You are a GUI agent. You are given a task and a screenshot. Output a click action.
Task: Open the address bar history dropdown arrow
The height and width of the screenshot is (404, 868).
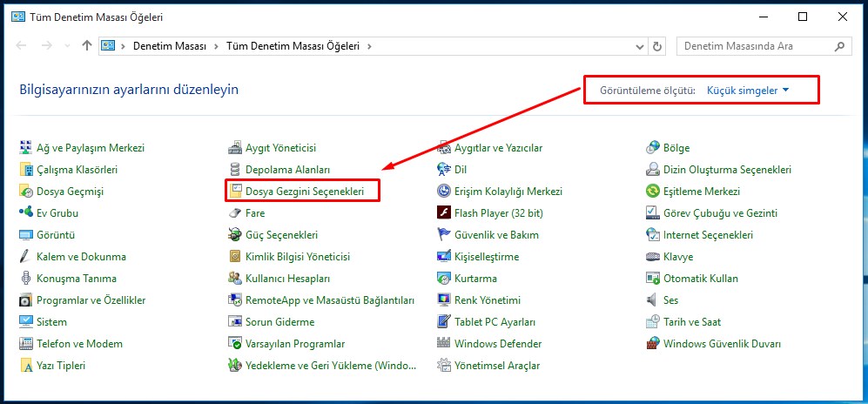(x=639, y=46)
